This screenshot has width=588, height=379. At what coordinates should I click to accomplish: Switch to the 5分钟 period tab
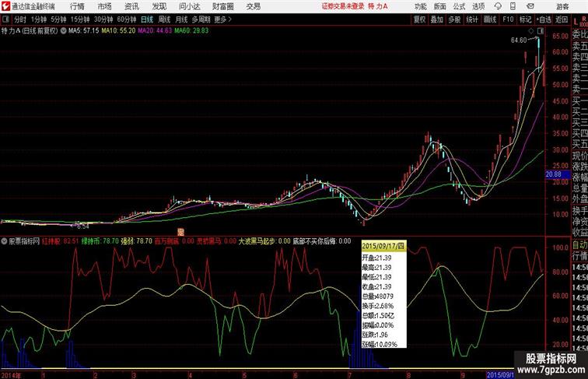[58, 19]
